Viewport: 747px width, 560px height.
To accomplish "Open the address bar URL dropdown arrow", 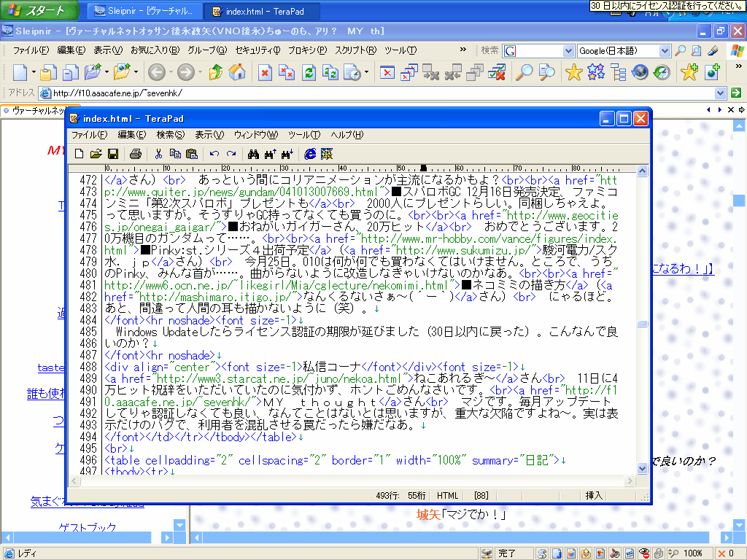I will [x=720, y=93].
